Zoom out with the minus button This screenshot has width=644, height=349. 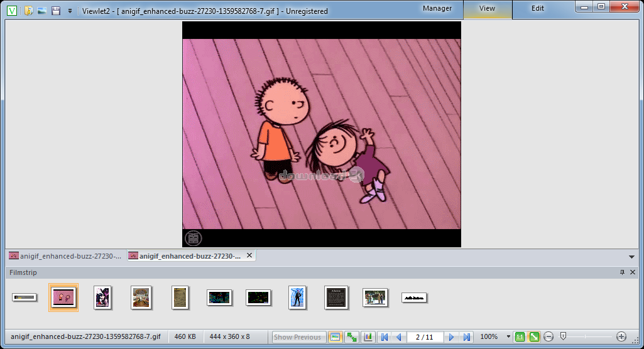point(548,336)
